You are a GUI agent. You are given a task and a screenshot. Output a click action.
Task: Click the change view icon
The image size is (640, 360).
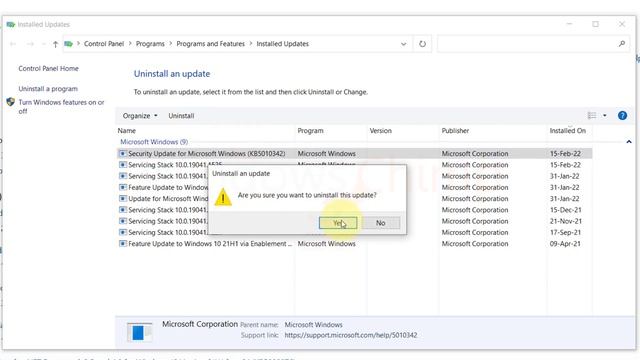pyautogui.click(x=592, y=116)
